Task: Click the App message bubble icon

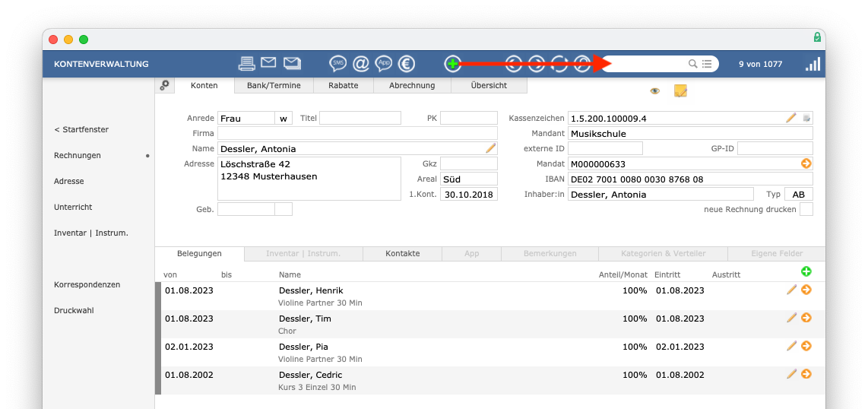Action: click(x=384, y=64)
